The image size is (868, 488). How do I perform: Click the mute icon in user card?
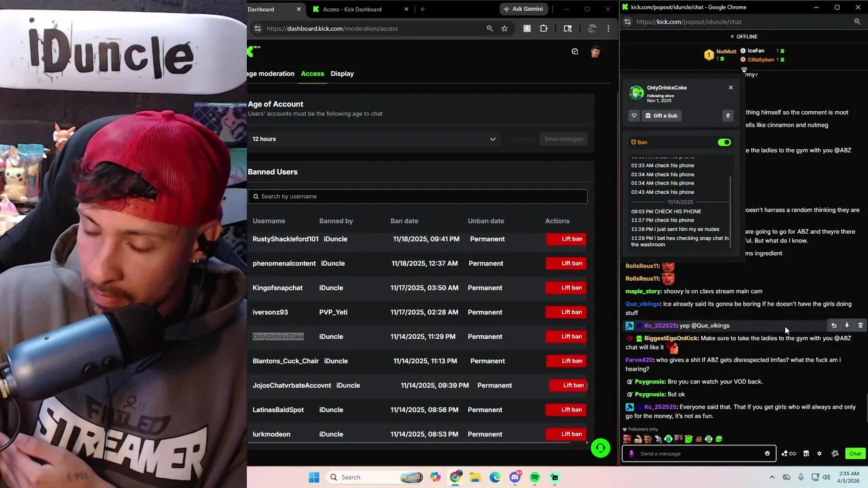coord(728,116)
